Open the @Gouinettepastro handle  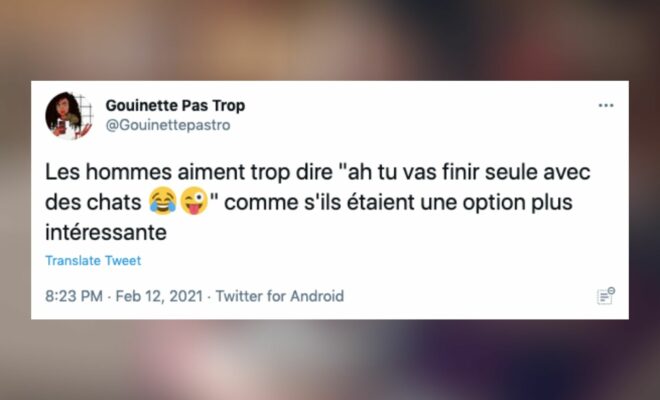168,125
